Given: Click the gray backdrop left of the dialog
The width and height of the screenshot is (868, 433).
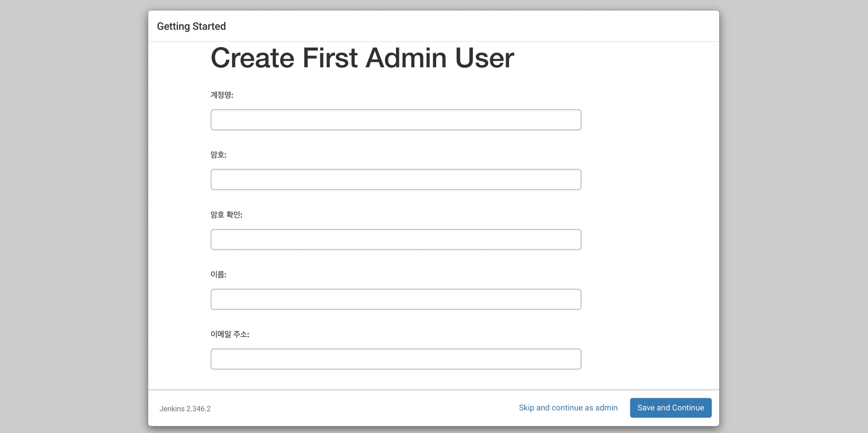Looking at the screenshot, I should [74, 217].
